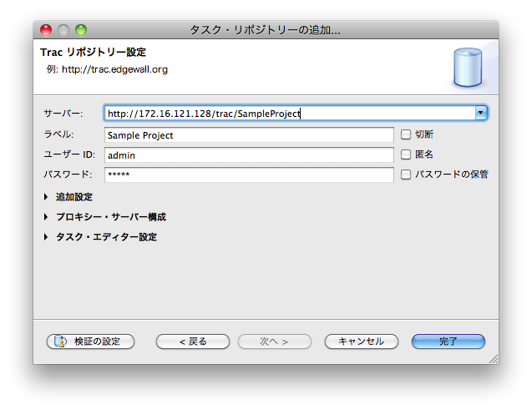Check the パスワードの保管 checkbox
The image size is (532, 410).
point(406,175)
